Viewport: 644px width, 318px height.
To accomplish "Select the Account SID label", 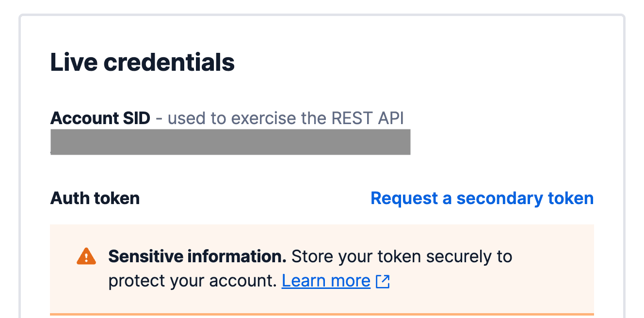I will [x=100, y=118].
